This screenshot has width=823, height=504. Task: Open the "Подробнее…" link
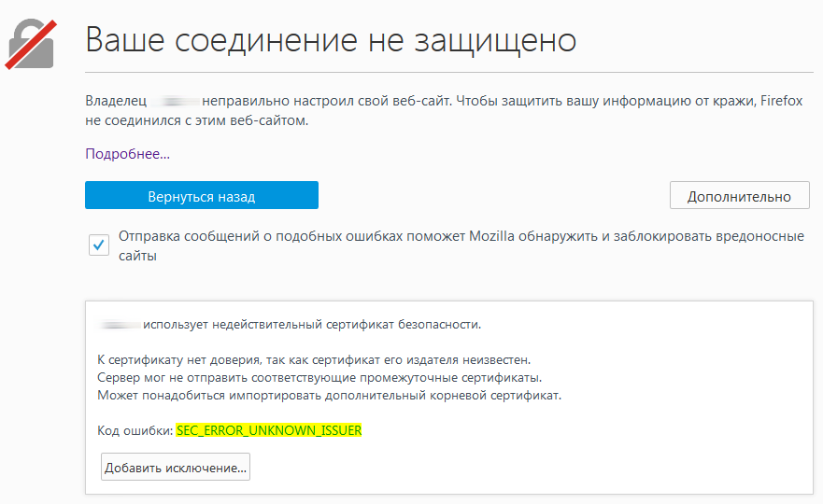pyautogui.click(x=127, y=153)
